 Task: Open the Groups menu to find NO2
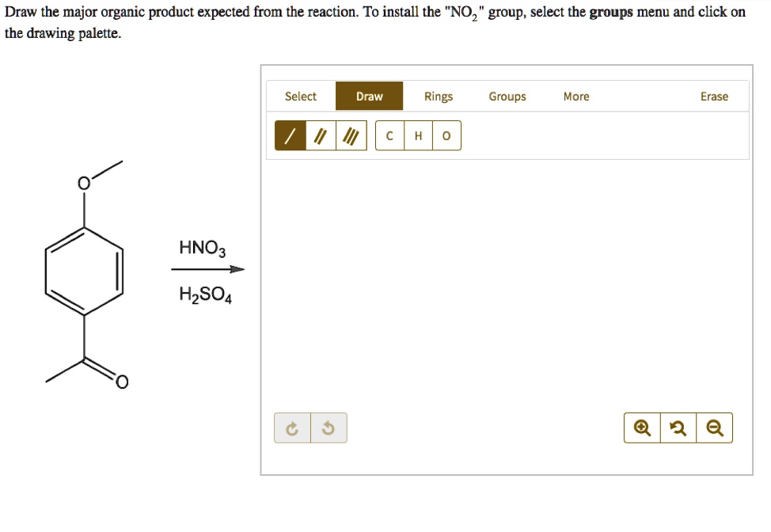[507, 96]
